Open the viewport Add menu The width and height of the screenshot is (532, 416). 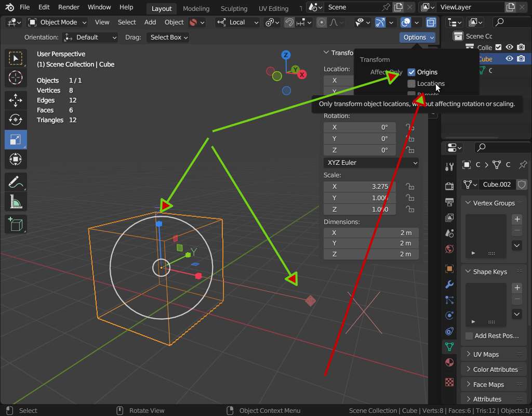(x=150, y=22)
